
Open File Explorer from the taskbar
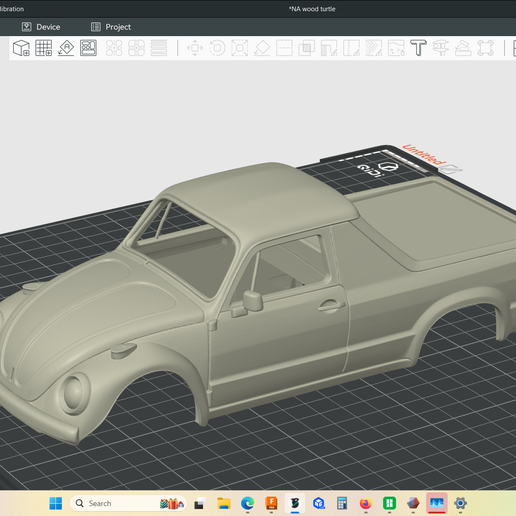click(224, 503)
